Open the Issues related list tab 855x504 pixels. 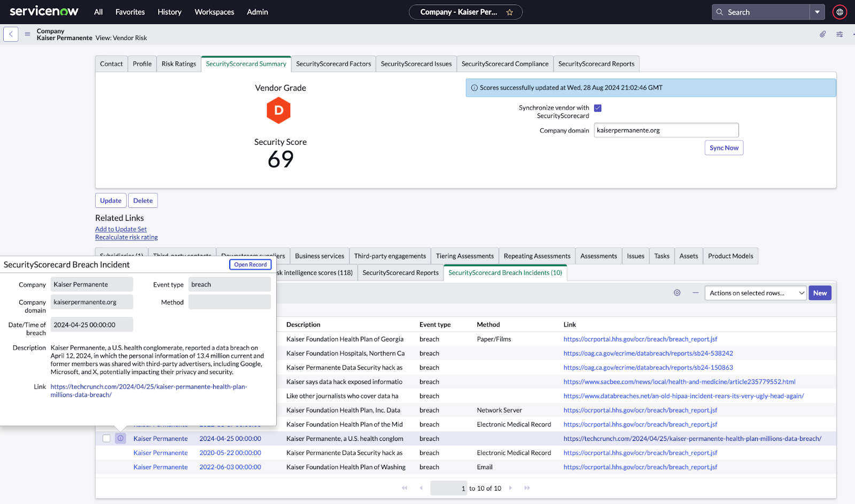[x=635, y=256]
